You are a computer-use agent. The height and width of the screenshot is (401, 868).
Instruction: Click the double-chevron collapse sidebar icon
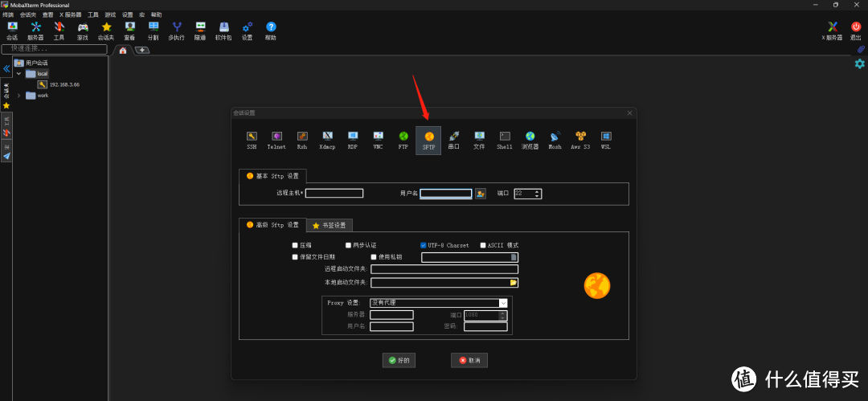(6, 68)
